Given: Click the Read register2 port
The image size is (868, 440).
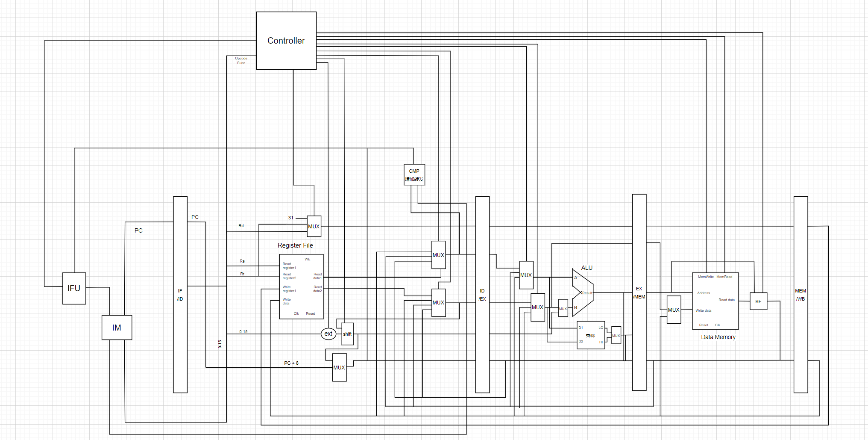Looking at the screenshot, I should 289,276.
